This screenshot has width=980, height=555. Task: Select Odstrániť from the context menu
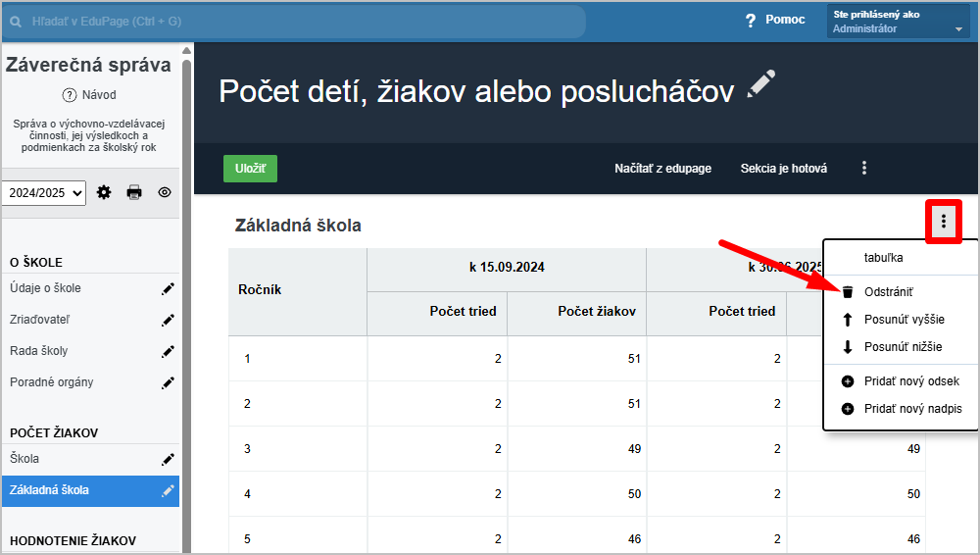click(889, 292)
